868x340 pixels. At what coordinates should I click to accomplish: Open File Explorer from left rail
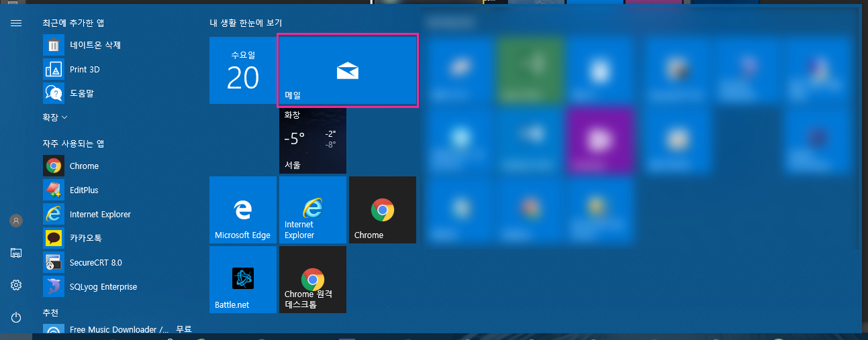click(16, 253)
